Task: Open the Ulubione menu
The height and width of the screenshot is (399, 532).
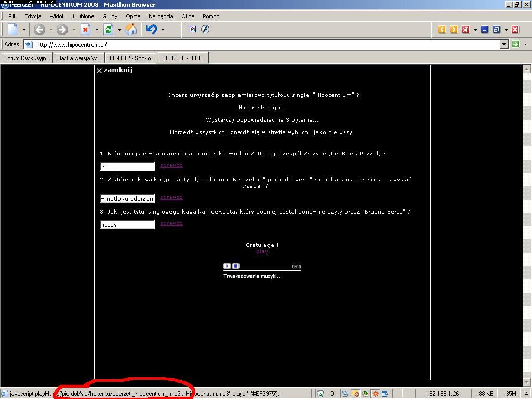Action: [83, 16]
